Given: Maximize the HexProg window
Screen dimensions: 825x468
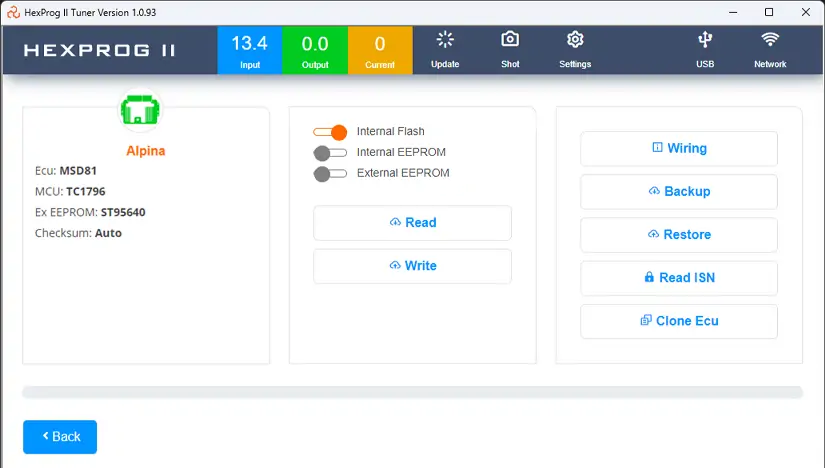Looking at the screenshot, I should 769,12.
